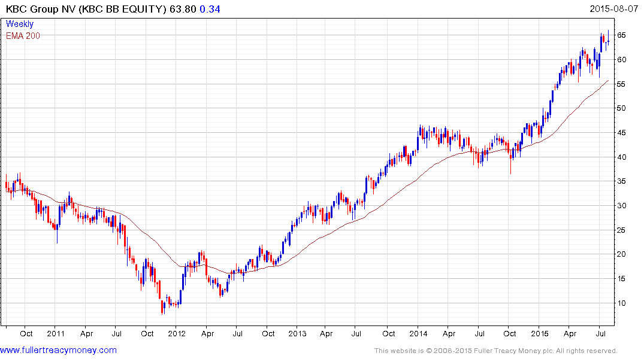Click the 2014 time axis label
Screen dimensions: 644x359
418,333
